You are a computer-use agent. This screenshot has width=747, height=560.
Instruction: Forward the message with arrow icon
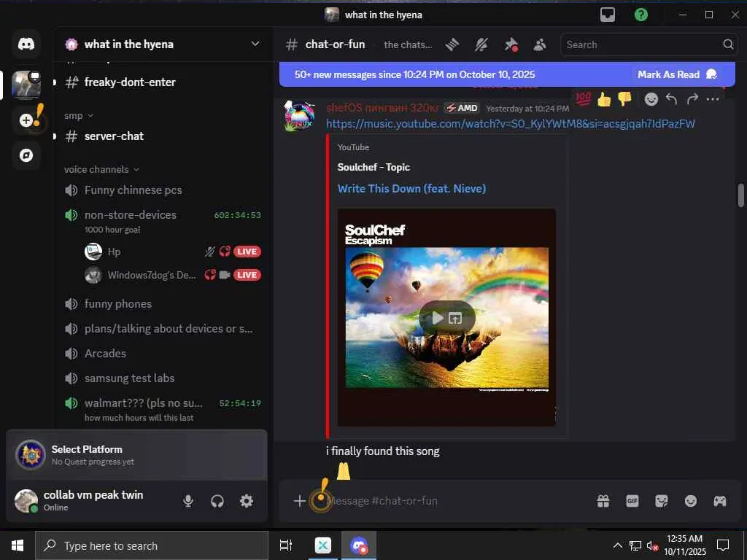(x=692, y=99)
